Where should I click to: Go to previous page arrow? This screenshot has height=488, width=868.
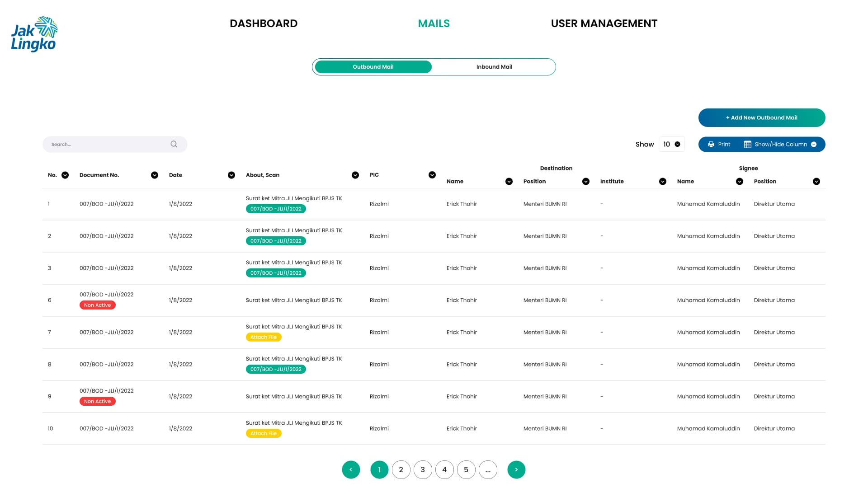point(351,469)
